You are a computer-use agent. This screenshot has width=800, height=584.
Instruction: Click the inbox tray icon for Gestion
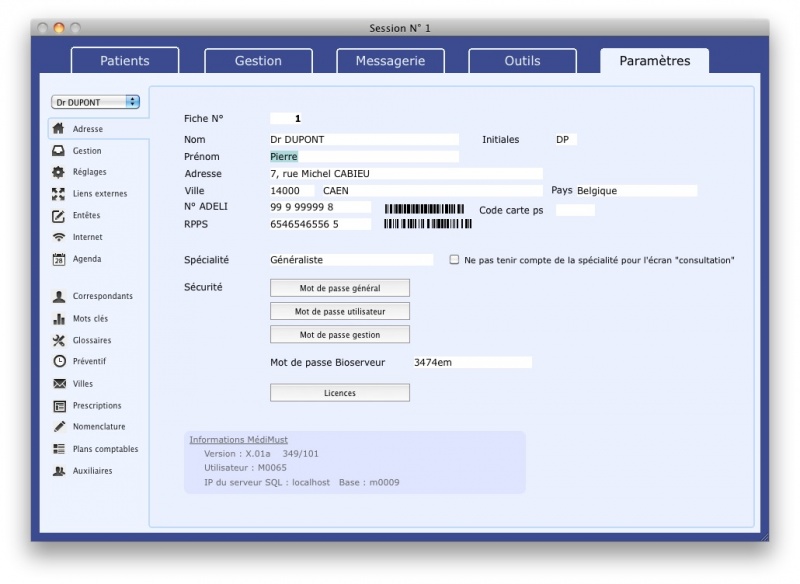pyautogui.click(x=59, y=150)
